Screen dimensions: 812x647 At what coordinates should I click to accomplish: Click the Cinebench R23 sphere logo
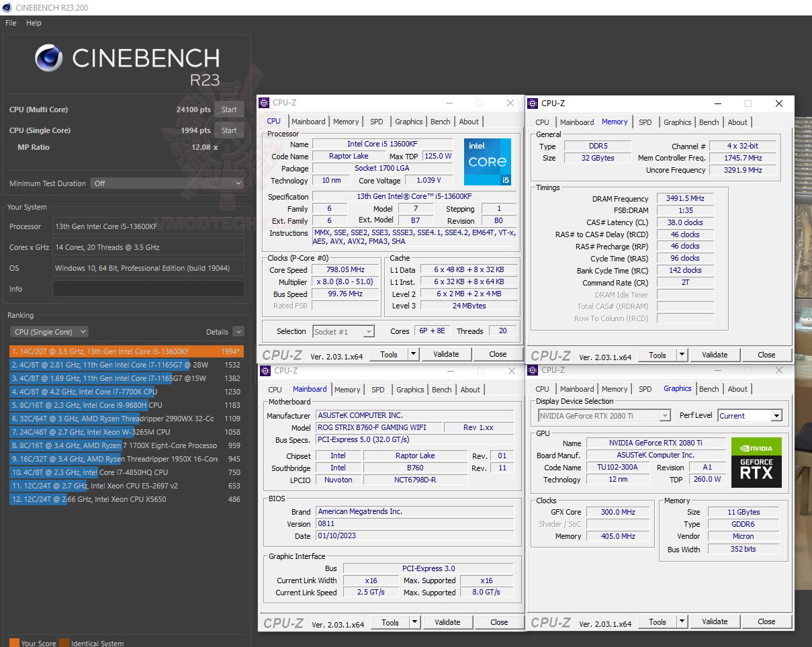49,58
